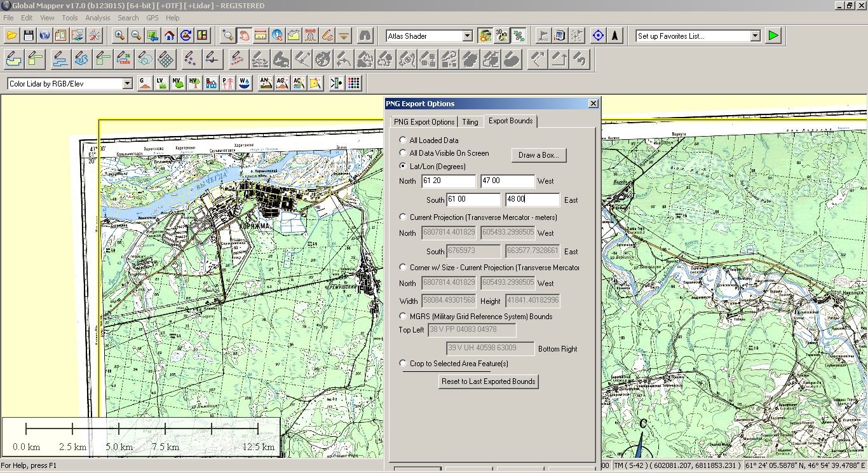The image size is (868, 473).
Task: Expand the Set up Favorites List dropdown
Action: (755, 36)
